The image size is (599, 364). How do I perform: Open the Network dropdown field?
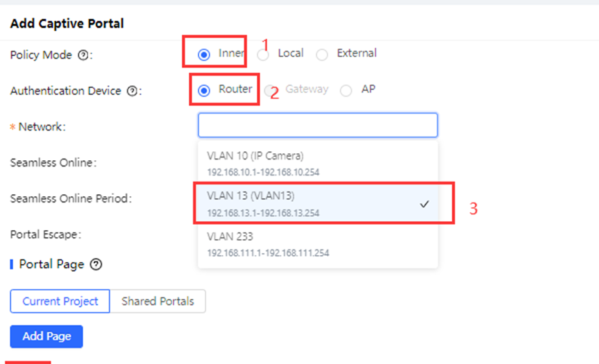click(317, 125)
